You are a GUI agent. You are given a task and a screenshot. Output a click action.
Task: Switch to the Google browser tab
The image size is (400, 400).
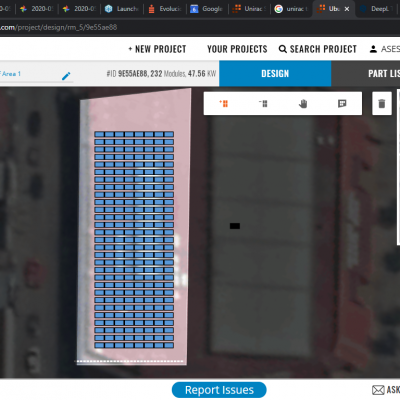pyautogui.click(x=207, y=9)
